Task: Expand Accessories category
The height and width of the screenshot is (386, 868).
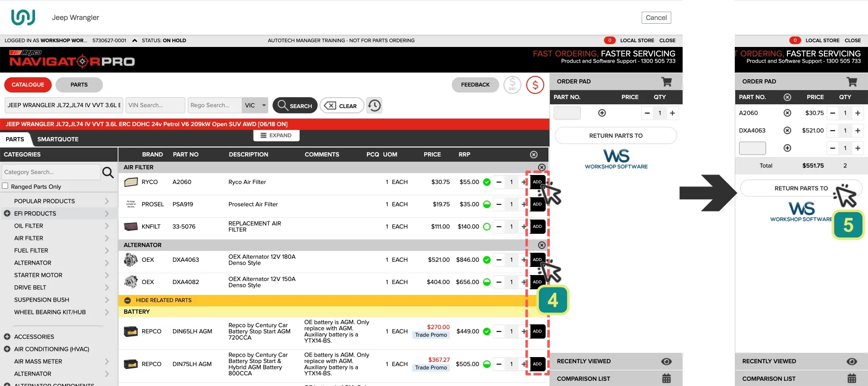Action: point(7,337)
